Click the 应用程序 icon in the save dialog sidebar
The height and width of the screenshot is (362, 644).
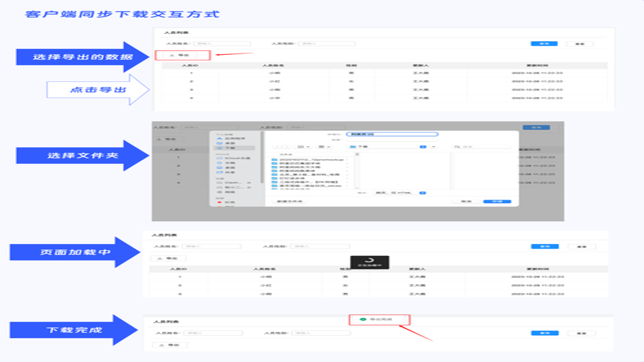[x=219, y=138]
